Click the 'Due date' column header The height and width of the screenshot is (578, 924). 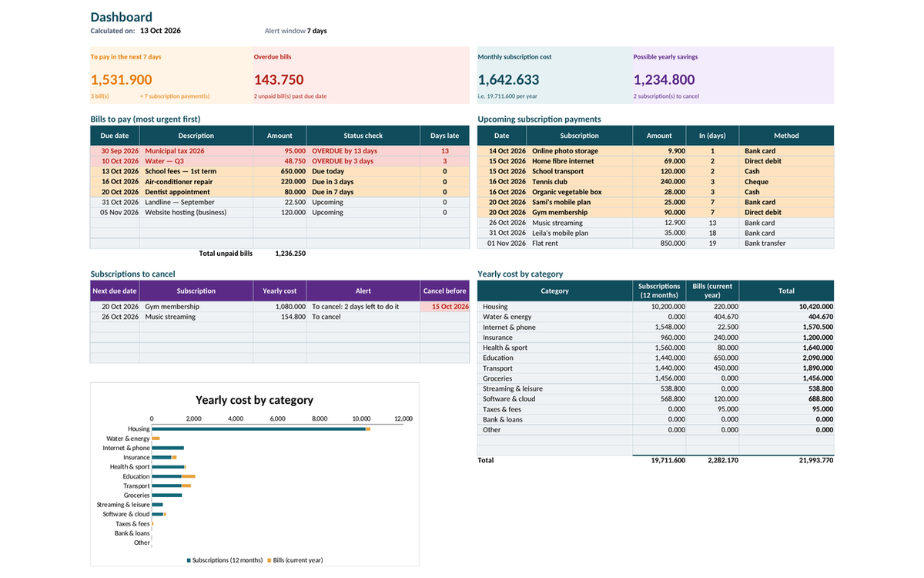(115, 136)
